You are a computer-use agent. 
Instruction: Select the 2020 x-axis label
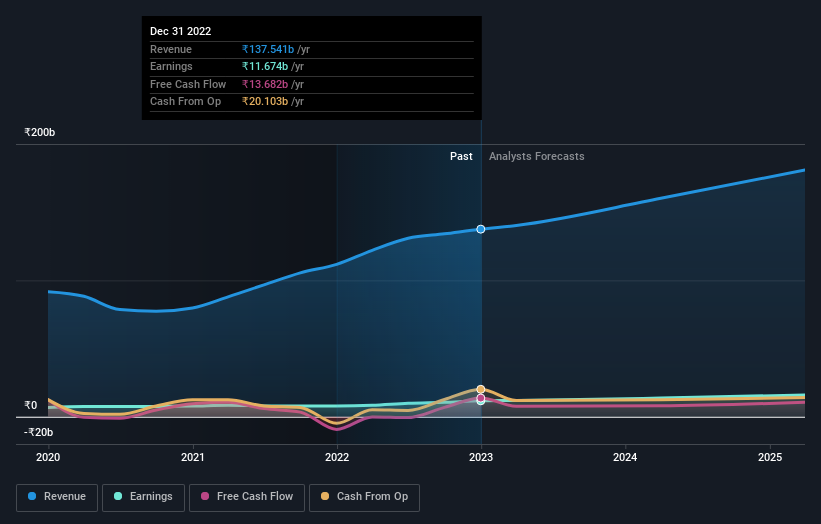click(48, 457)
